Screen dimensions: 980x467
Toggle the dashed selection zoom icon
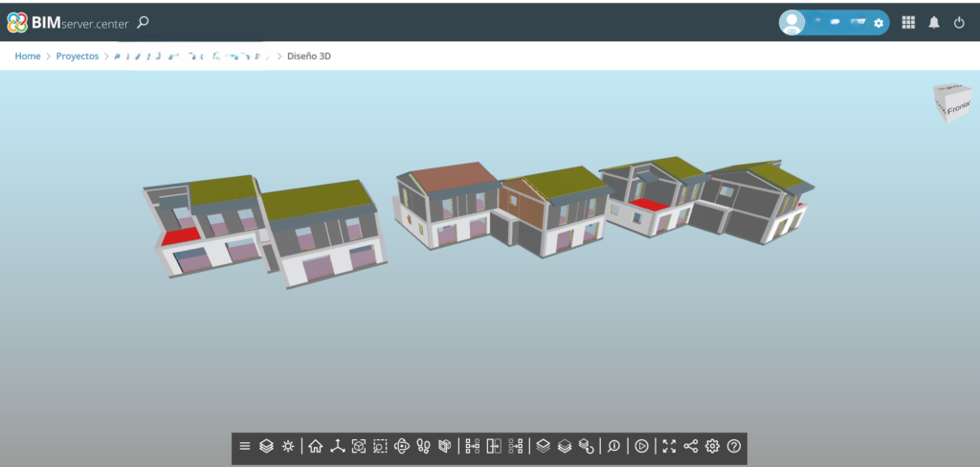pos(380,446)
